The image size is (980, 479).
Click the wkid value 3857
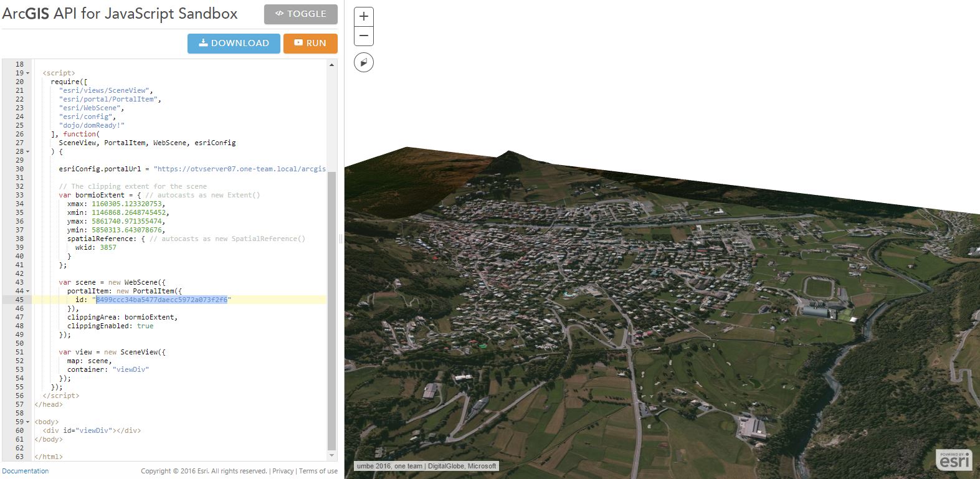108,247
